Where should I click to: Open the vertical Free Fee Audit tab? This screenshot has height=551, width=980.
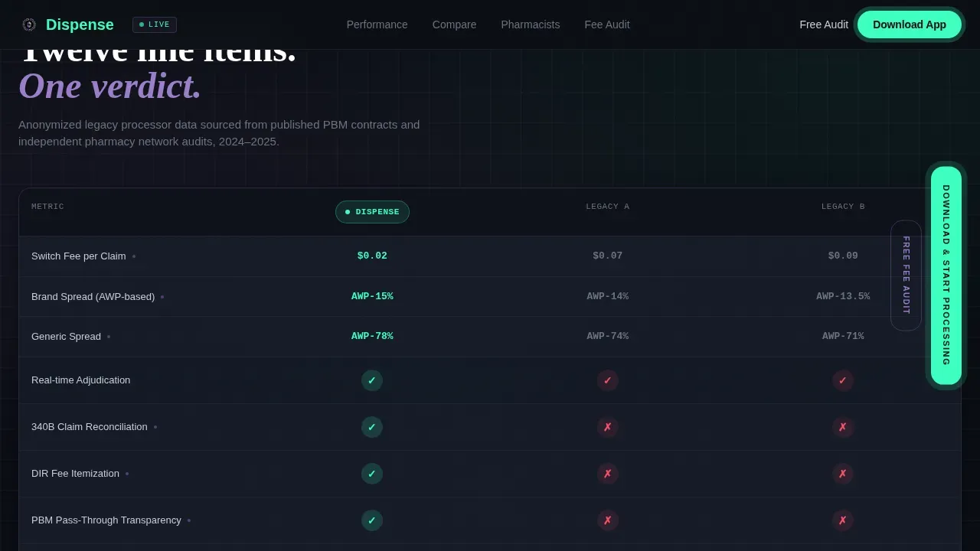click(906, 275)
